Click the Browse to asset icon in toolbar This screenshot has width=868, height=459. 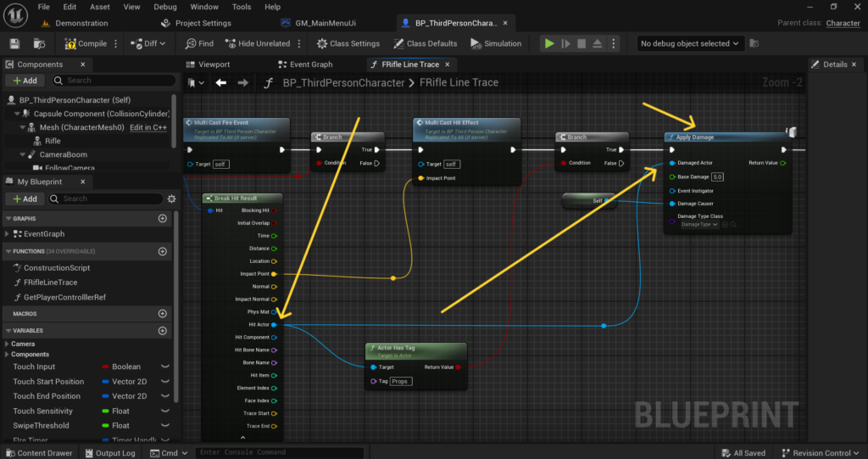coord(39,43)
